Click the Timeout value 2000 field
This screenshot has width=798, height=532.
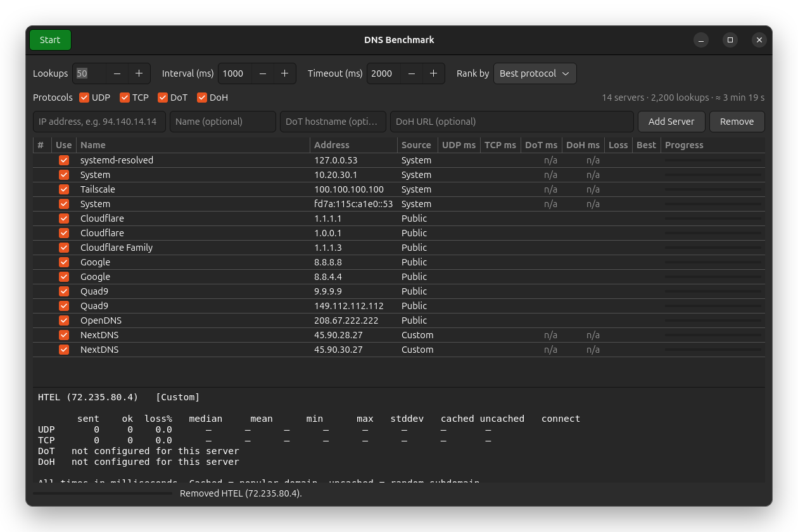pos(384,73)
